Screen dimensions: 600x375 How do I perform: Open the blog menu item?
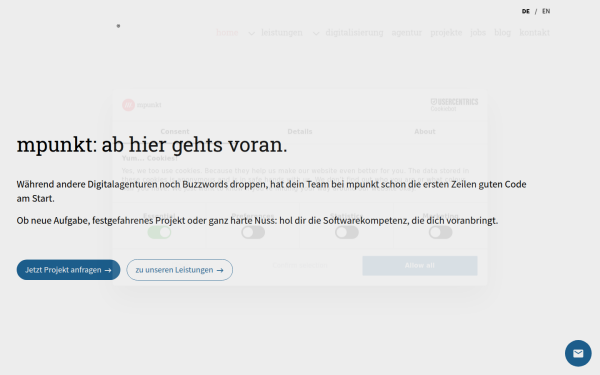502,33
